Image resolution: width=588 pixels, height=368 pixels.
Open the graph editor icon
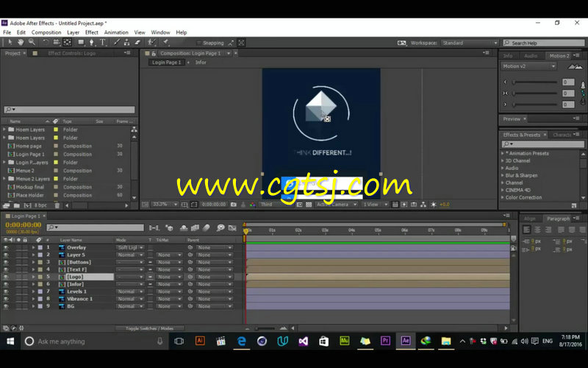(232, 228)
